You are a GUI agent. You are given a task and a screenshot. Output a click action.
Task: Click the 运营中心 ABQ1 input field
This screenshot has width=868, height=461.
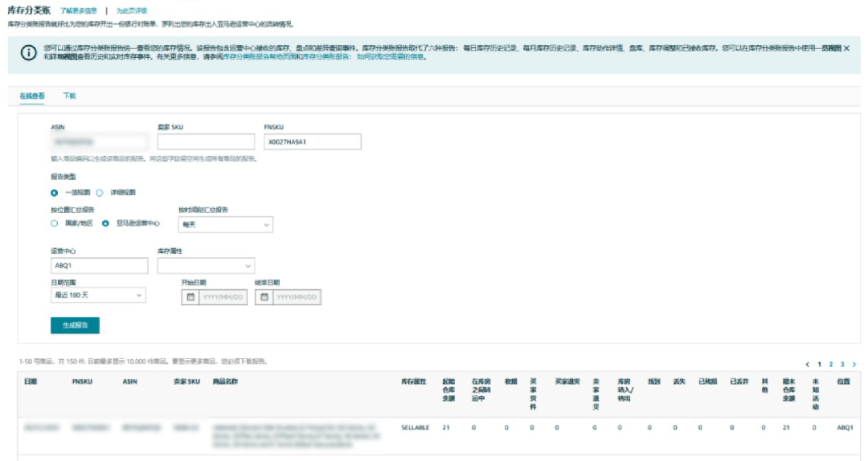coord(99,266)
